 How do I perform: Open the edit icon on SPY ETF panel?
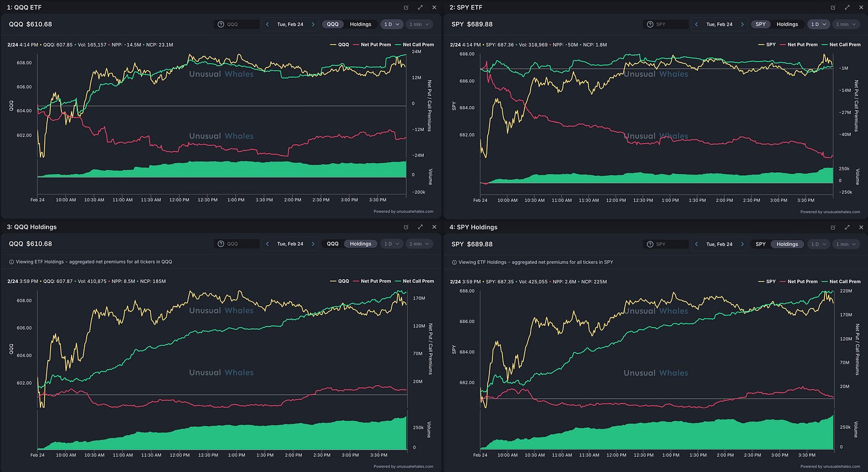click(x=833, y=8)
